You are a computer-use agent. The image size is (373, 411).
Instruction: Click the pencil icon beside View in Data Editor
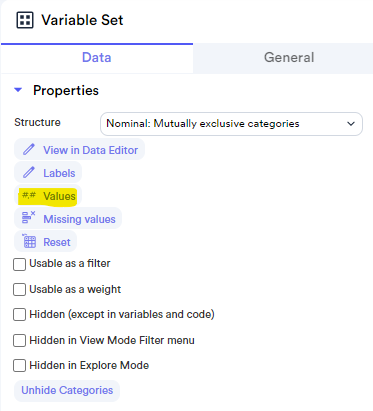[29, 149]
